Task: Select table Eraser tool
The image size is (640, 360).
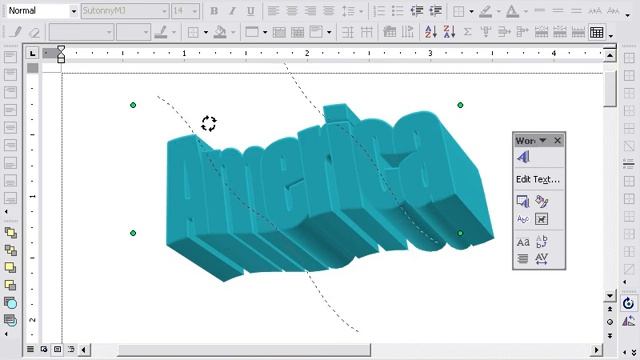Action: tap(35, 32)
